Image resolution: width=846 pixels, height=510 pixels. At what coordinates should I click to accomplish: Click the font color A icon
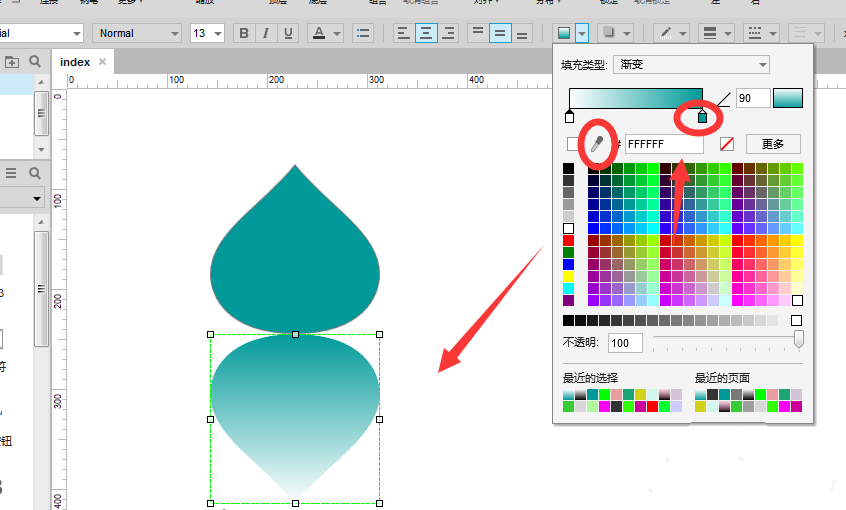click(319, 33)
